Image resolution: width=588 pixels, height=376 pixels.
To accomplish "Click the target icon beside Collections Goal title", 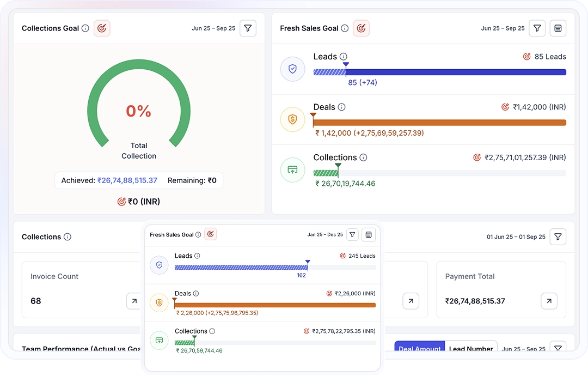I will [102, 28].
